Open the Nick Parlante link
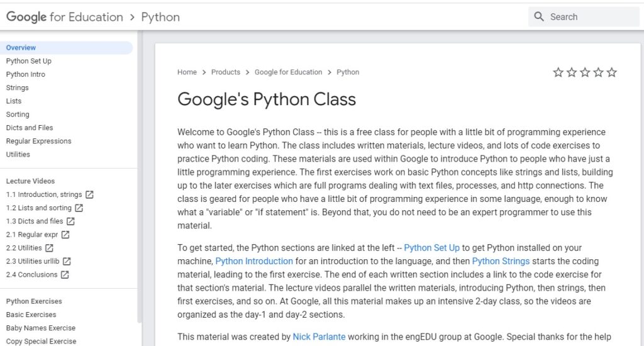The width and height of the screenshot is (644, 346). click(319, 337)
